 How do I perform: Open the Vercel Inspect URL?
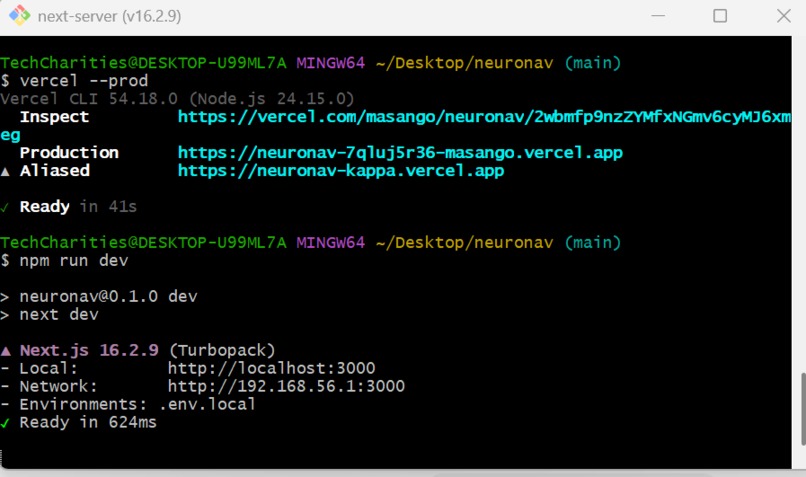click(x=484, y=117)
